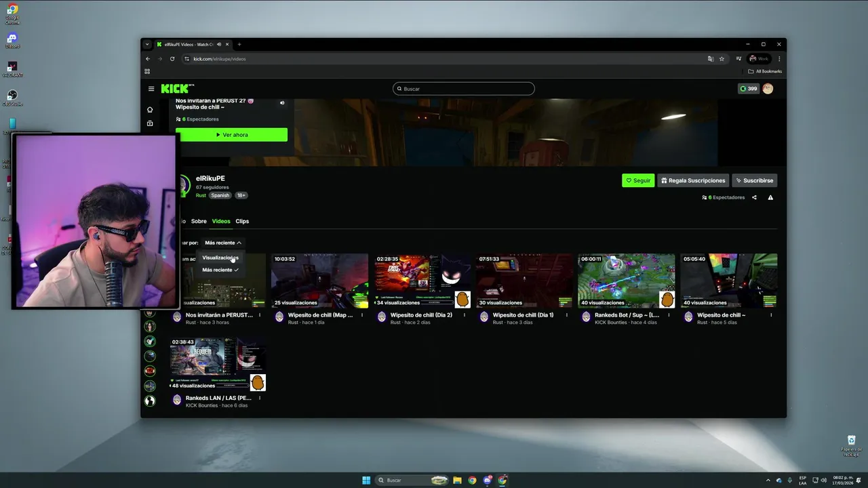Viewport: 868px width, 488px height.
Task: Open a new browser tab
Action: (239, 45)
